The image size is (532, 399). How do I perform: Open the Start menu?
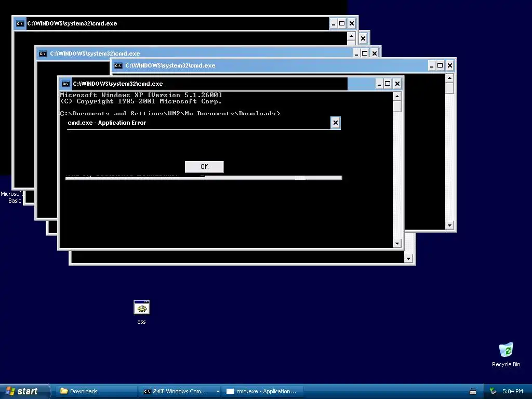pyautogui.click(x=25, y=391)
